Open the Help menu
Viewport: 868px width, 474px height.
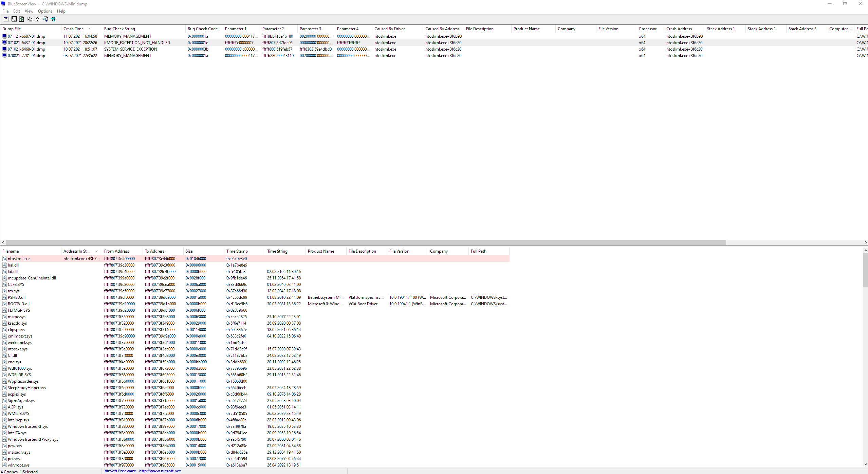61,11
